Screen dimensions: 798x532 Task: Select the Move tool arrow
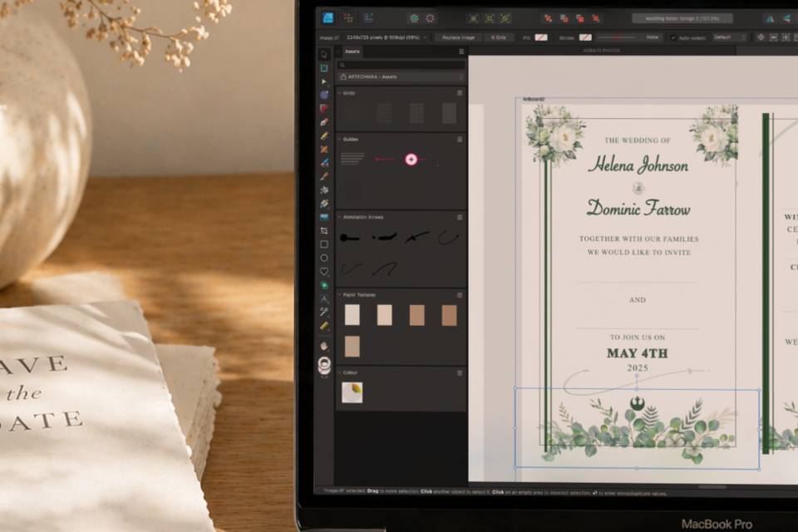pos(324,55)
